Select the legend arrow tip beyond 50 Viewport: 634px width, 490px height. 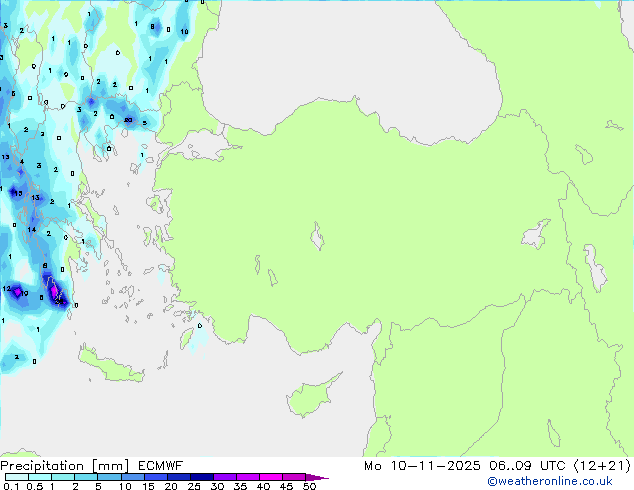[x=317, y=477]
